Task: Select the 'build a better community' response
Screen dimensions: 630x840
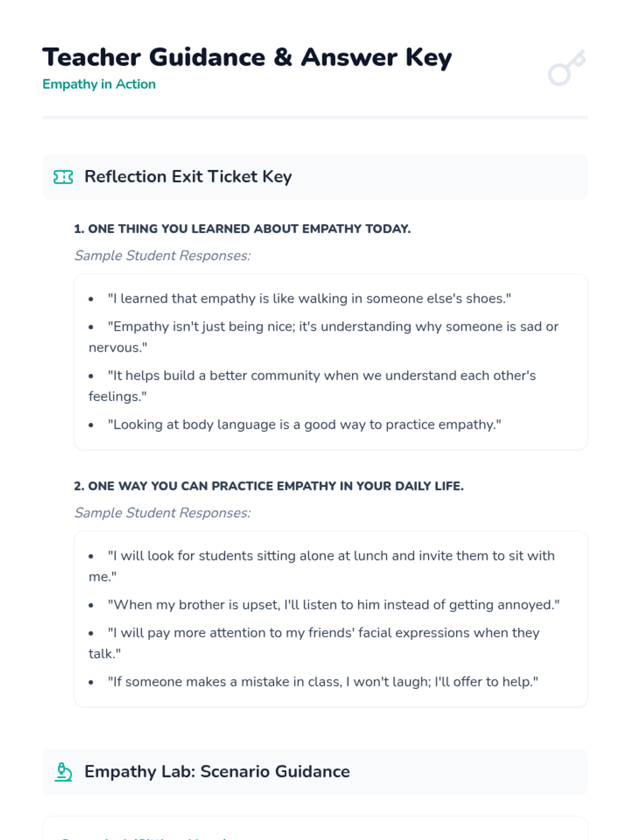Action: point(321,376)
